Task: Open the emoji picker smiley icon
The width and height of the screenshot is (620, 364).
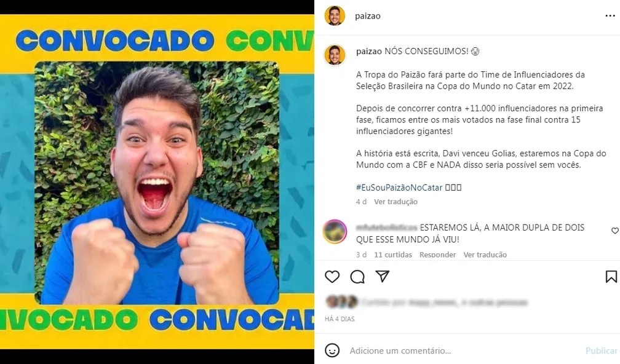Action: click(332, 350)
